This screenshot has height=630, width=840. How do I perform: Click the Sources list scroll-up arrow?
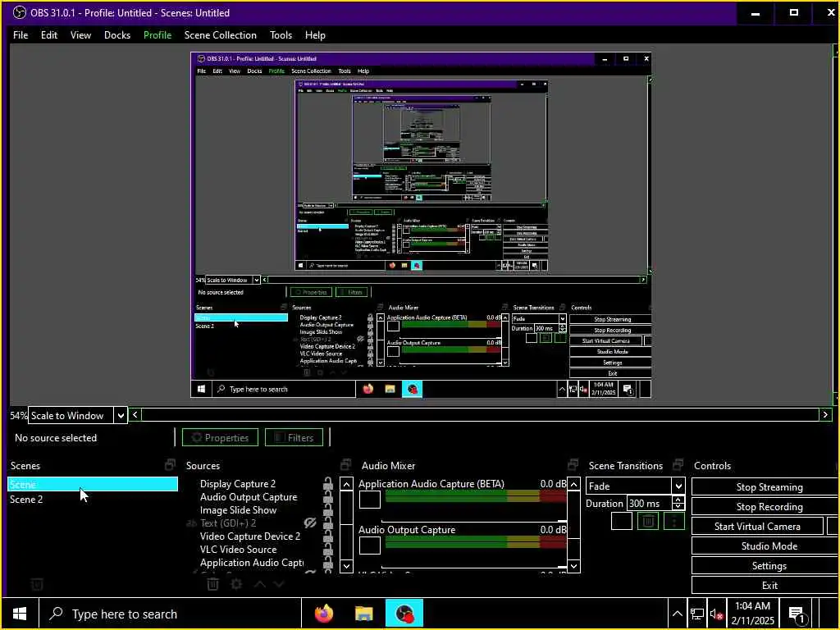pyautogui.click(x=347, y=484)
